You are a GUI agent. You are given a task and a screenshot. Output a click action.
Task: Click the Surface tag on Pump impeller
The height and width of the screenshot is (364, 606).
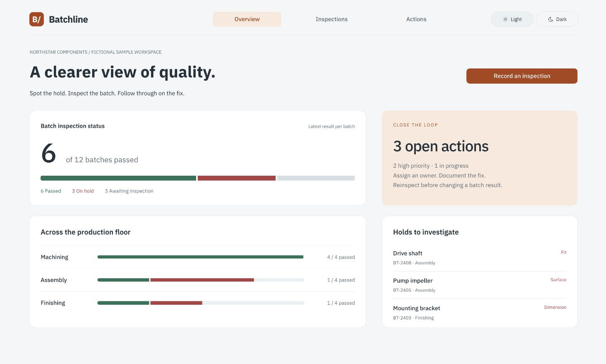558,280
